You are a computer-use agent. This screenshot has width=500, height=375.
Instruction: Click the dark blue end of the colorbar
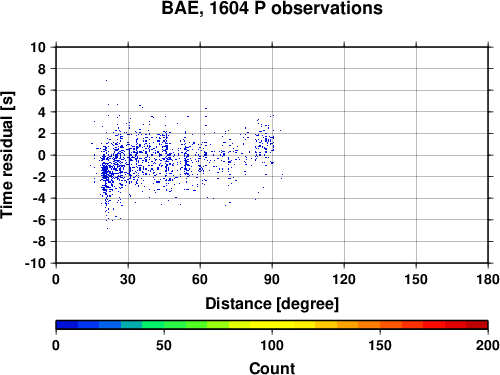[x=67, y=325]
